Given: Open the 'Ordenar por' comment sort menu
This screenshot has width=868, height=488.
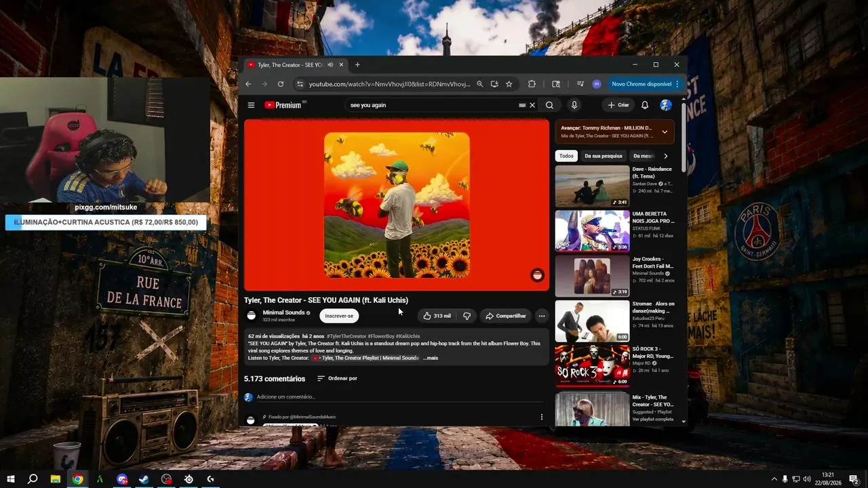Looking at the screenshot, I should click(x=337, y=378).
